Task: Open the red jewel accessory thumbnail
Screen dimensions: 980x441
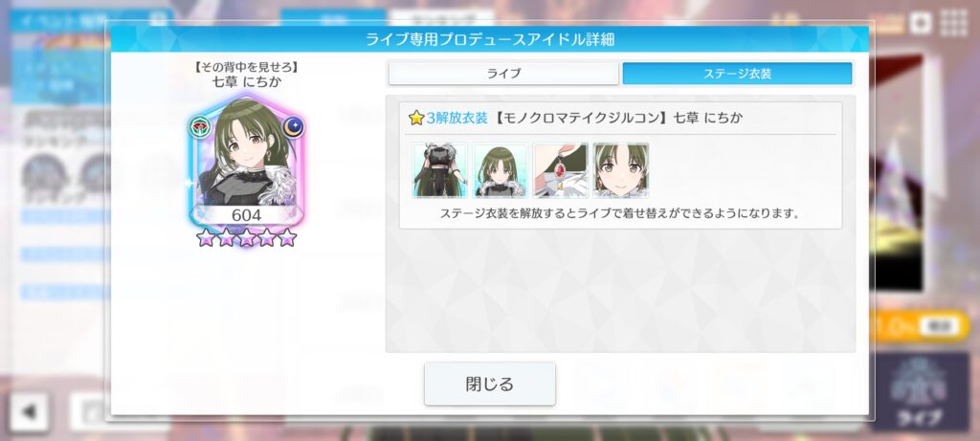Action: click(561, 170)
